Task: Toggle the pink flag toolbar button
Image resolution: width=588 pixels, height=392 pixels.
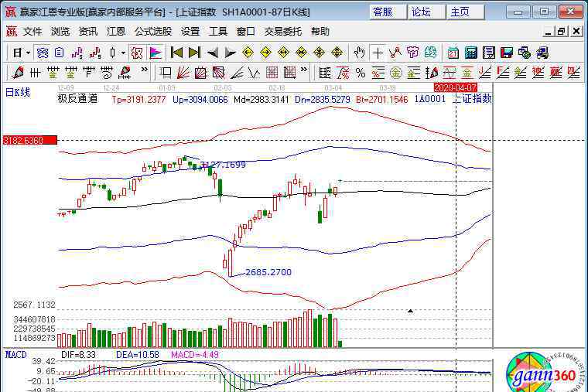Action: click(x=155, y=53)
